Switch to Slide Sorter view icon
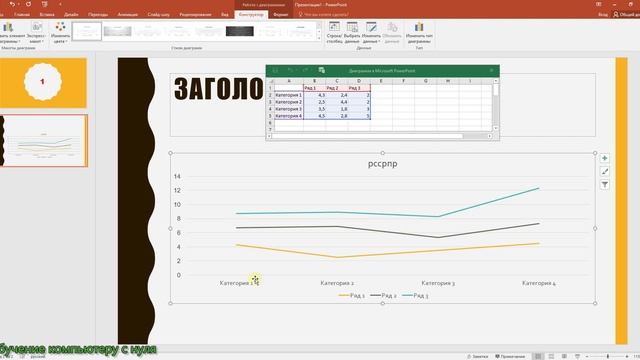Screen dimensions: 640x360 point(551,356)
